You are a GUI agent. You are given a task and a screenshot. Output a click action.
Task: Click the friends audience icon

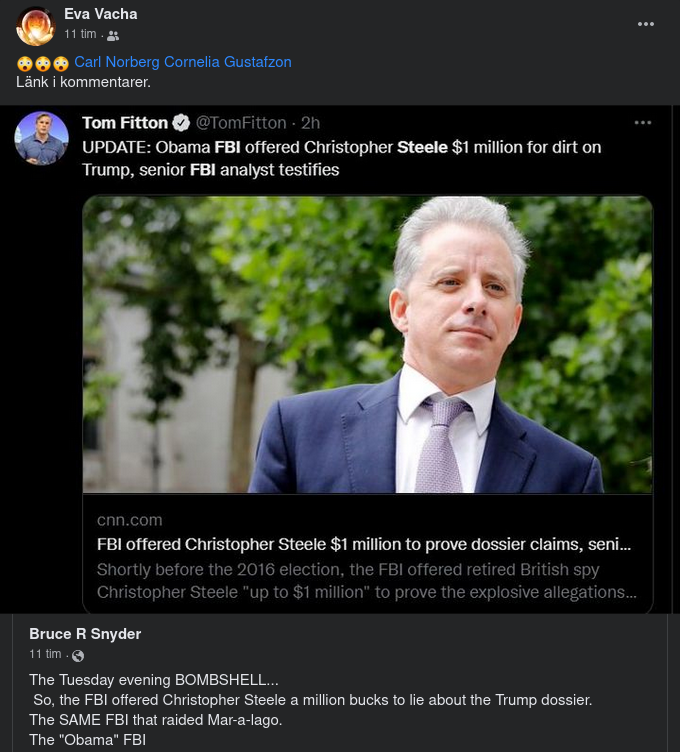tap(113, 35)
